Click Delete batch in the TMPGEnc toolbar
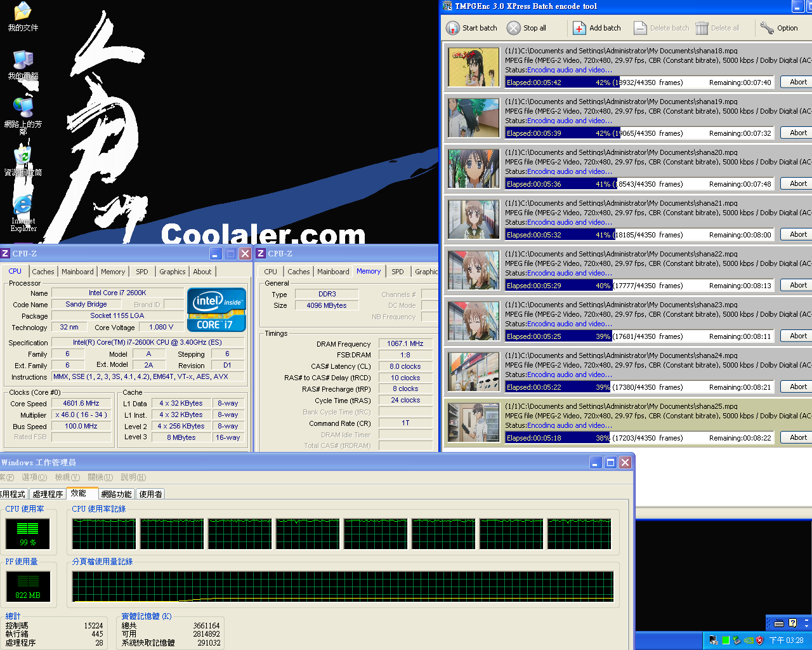Viewport: 812px width, 650px height. pyautogui.click(x=662, y=28)
